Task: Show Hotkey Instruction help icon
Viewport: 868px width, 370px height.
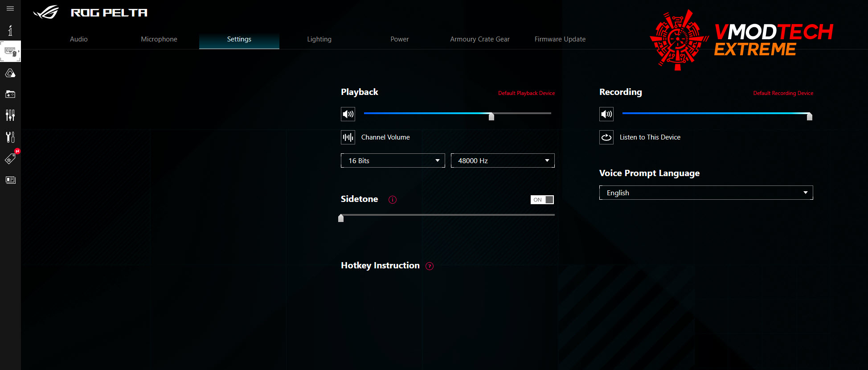Action: click(430, 266)
